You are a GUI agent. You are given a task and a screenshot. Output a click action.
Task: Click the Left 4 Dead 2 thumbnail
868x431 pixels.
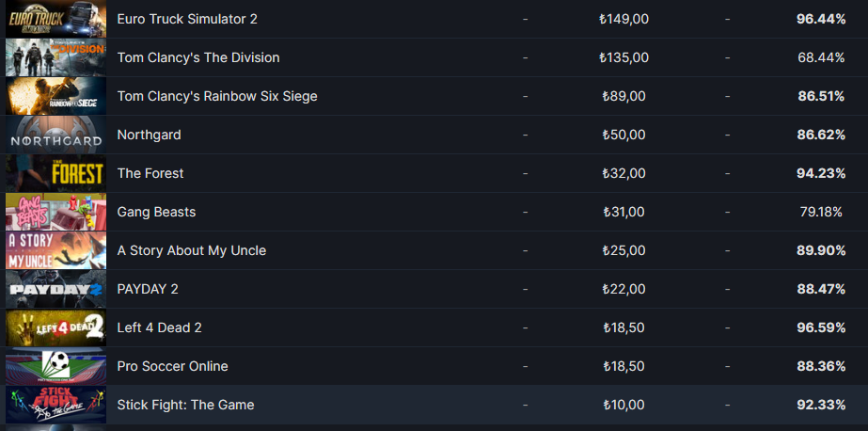[55, 327]
